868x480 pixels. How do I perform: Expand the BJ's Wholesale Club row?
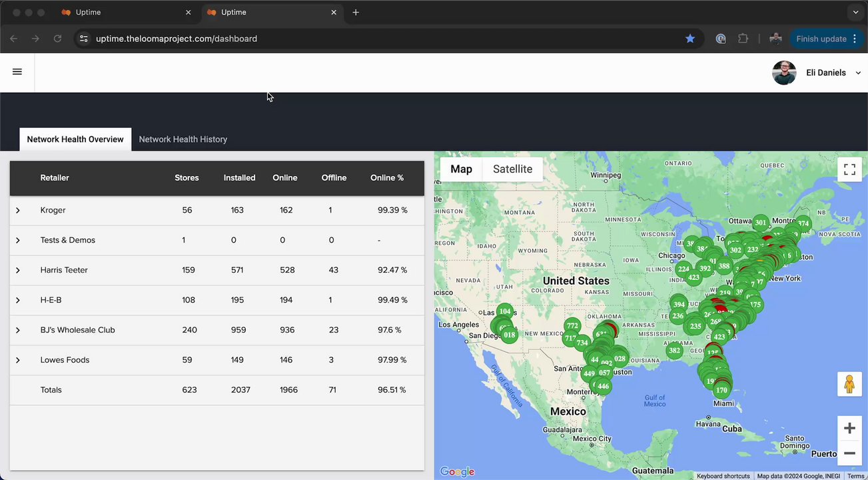[18, 330]
